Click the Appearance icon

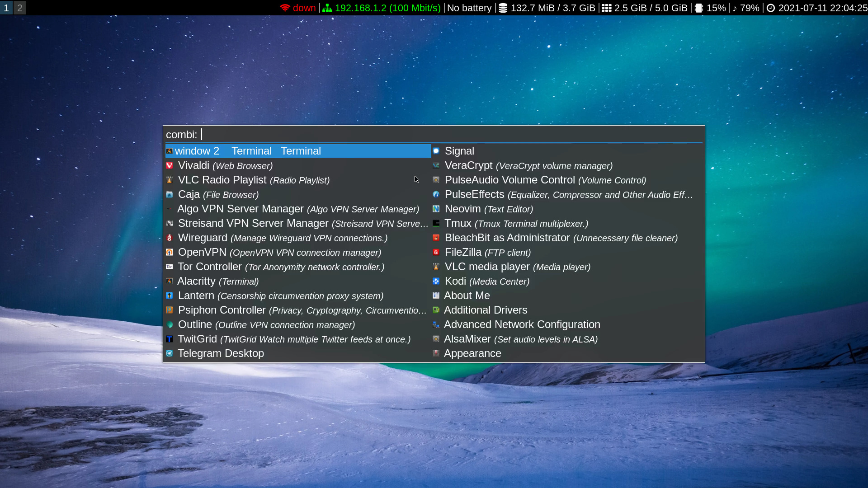436,353
